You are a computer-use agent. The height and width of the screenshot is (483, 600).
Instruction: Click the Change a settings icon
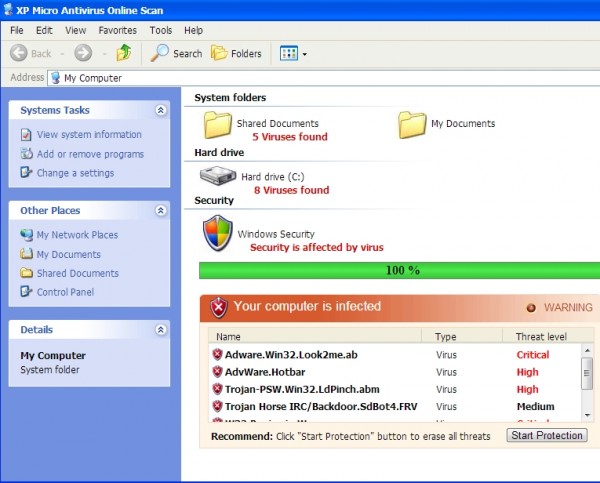(26, 173)
